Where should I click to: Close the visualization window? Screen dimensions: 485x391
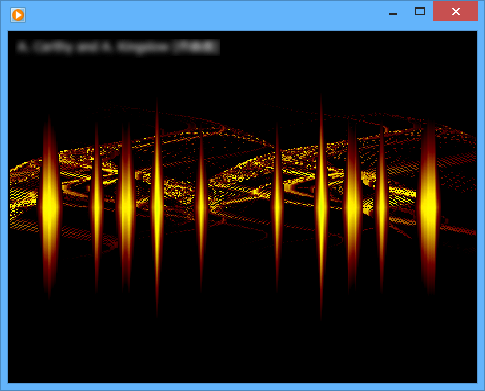tap(455, 11)
